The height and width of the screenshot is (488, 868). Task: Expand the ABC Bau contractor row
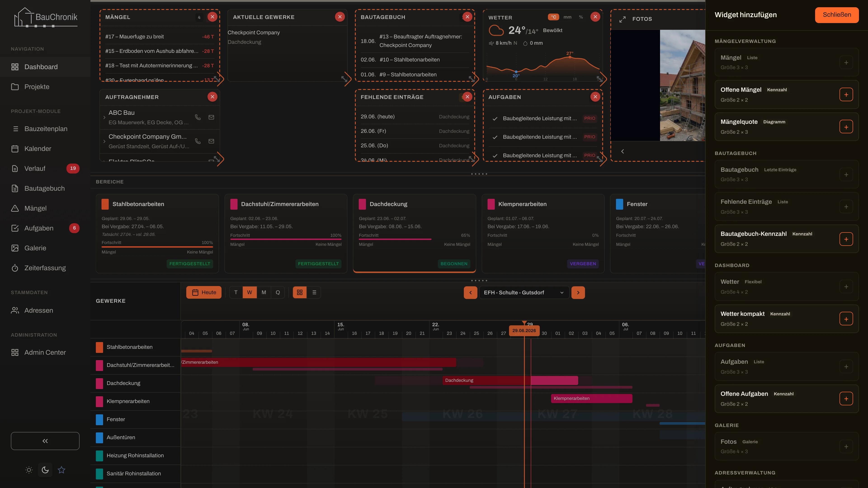coord(104,117)
